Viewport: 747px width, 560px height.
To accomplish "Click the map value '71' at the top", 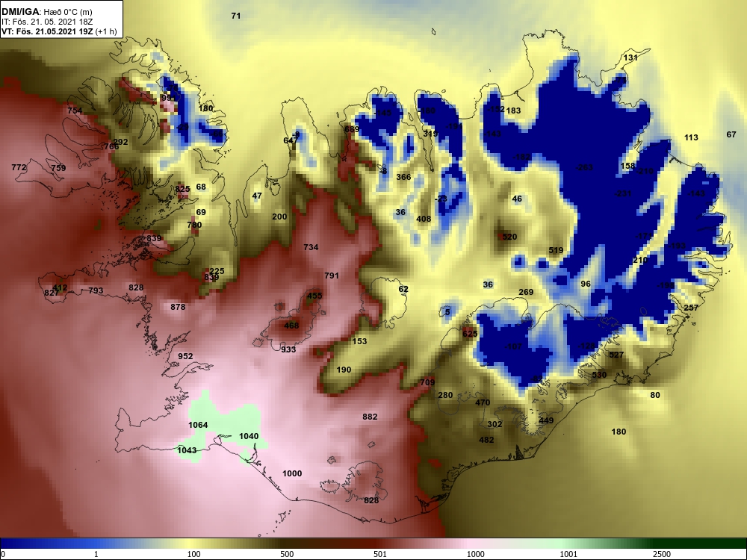I will (236, 16).
